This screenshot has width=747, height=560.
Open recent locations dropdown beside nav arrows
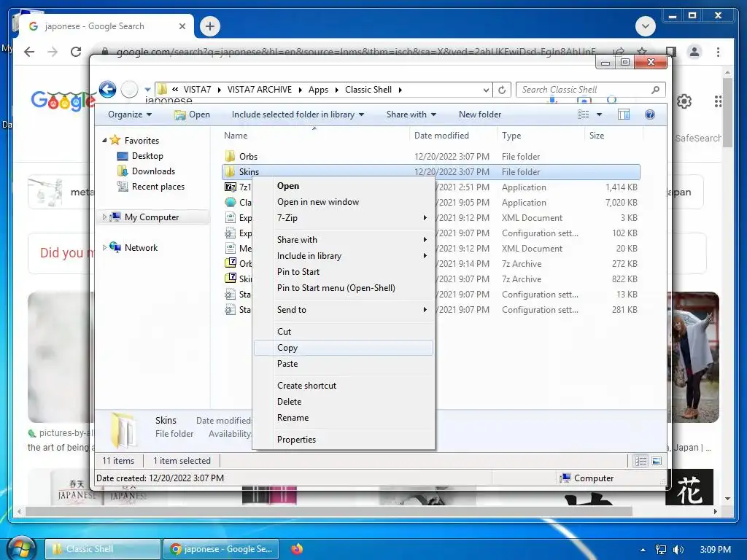[x=147, y=89]
